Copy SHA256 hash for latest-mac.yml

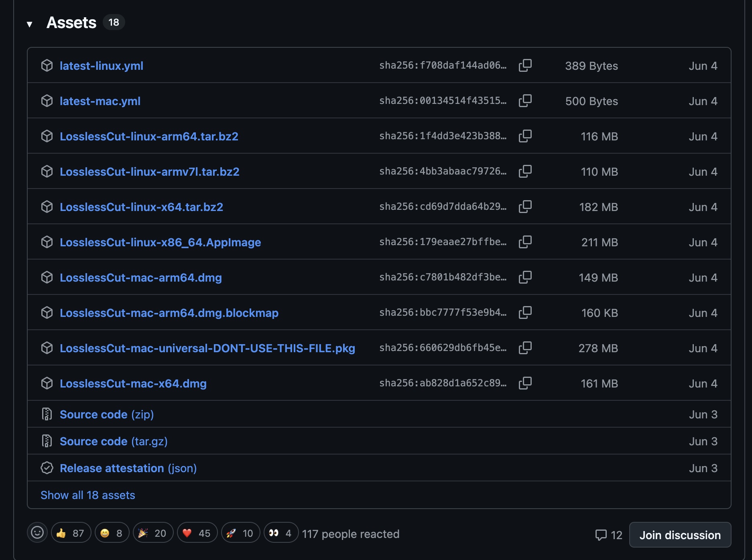coord(525,101)
